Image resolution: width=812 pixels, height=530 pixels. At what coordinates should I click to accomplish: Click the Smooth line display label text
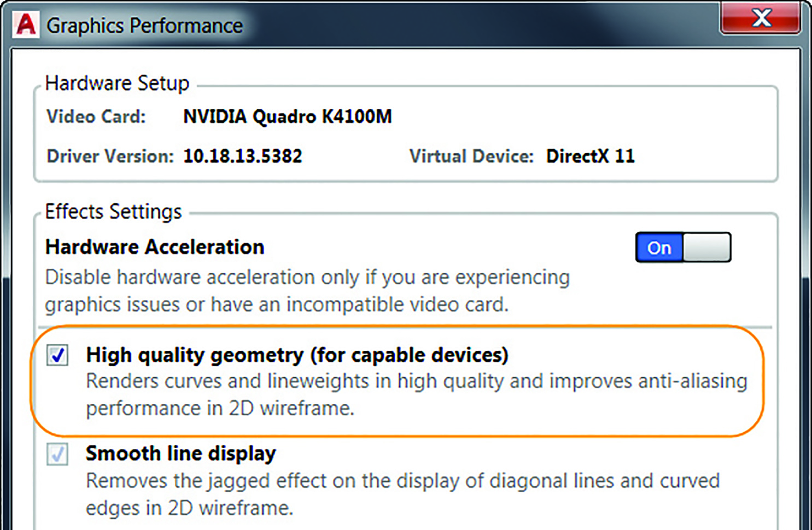(x=180, y=454)
